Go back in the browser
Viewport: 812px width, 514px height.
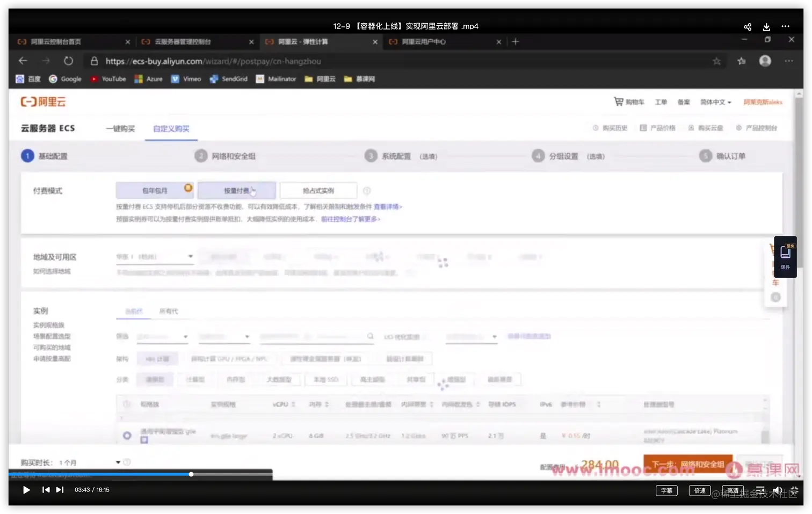pos(23,61)
